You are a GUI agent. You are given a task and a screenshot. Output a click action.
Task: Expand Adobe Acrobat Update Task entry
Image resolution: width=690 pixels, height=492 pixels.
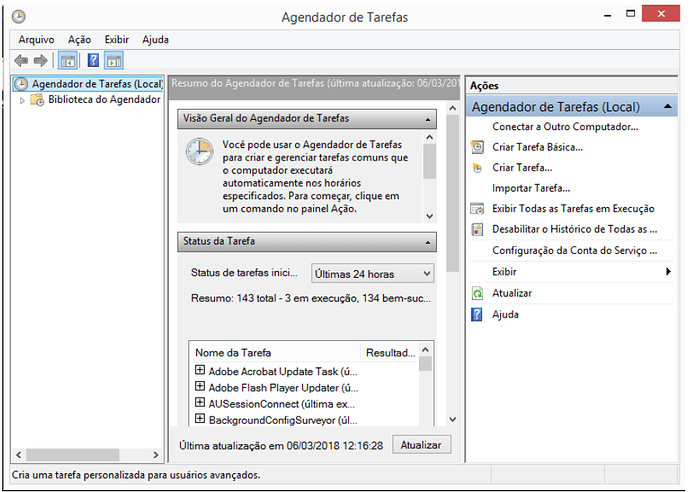(200, 371)
